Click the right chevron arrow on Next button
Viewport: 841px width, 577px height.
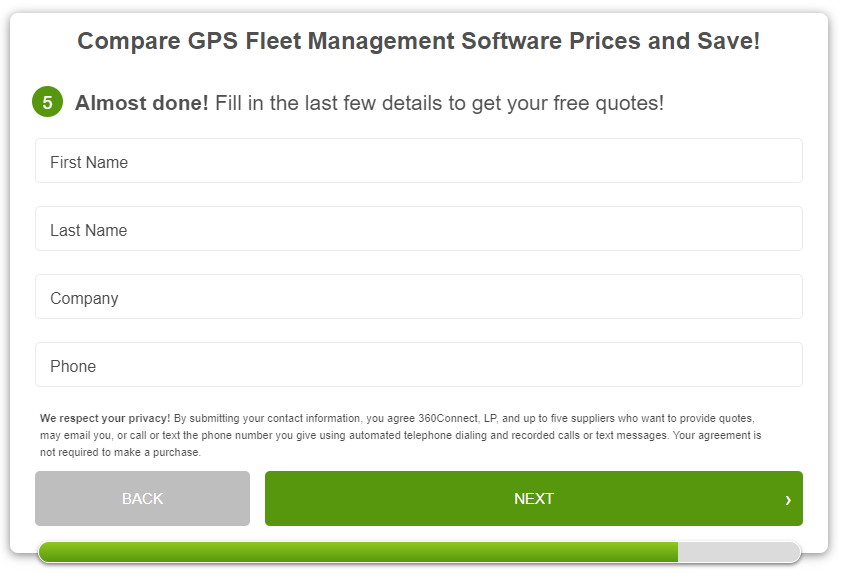(788, 499)
